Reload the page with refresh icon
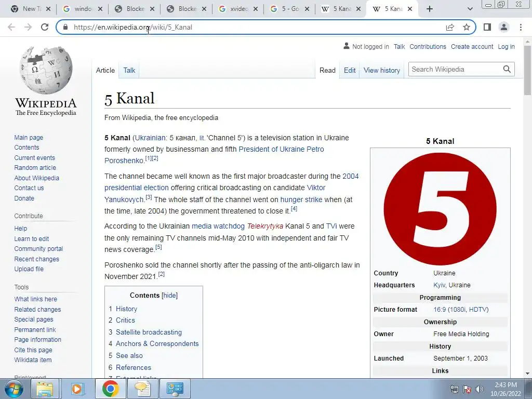 (45, 27)
